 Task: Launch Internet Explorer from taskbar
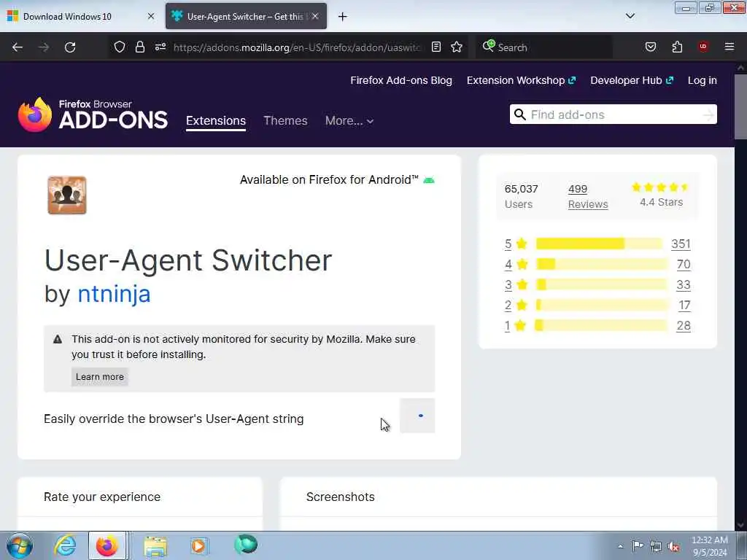65,545
